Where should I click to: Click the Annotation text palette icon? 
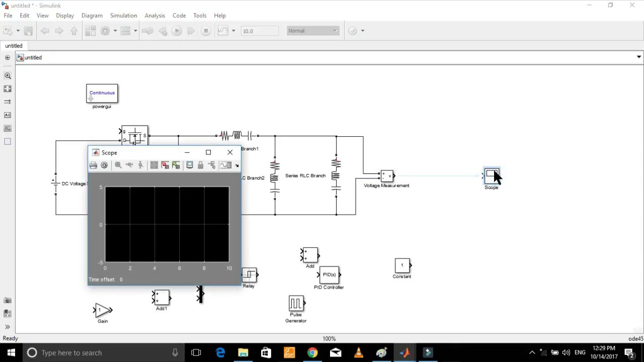coord(8,115)
